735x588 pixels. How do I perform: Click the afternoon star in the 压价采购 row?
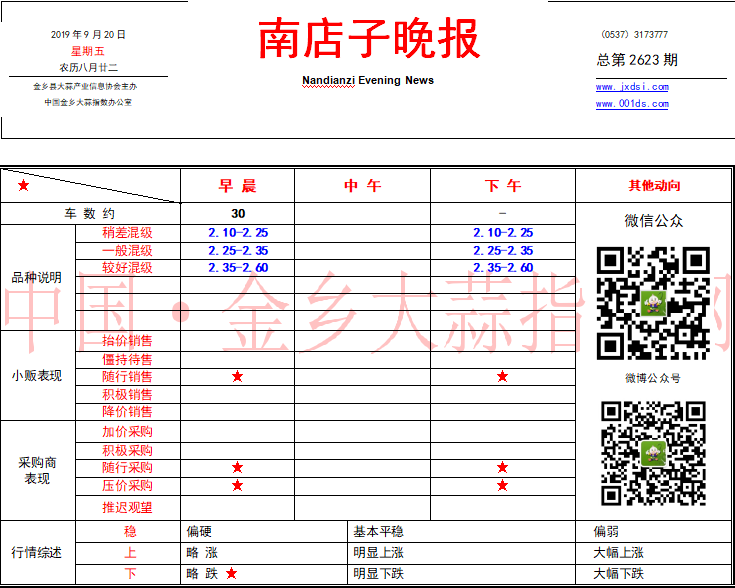[502, 485]
